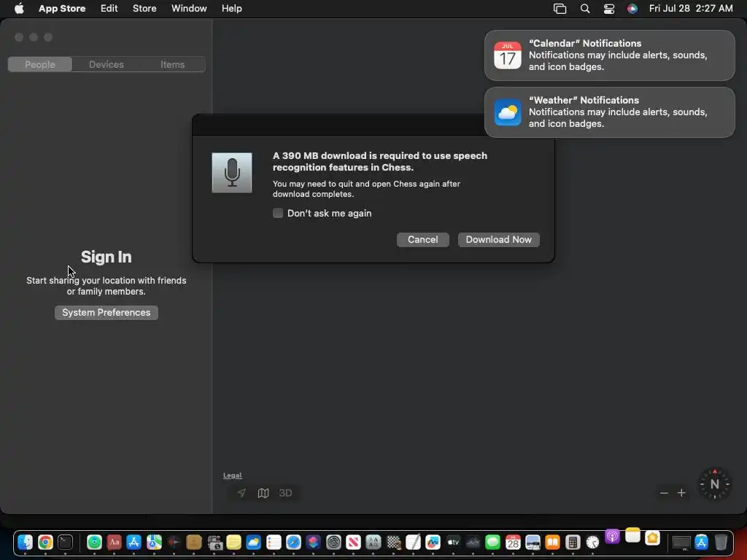Open Control Center in menu bar
Image resolution: width=747 pixels, height=560 pixels.
tap(609, 9)
